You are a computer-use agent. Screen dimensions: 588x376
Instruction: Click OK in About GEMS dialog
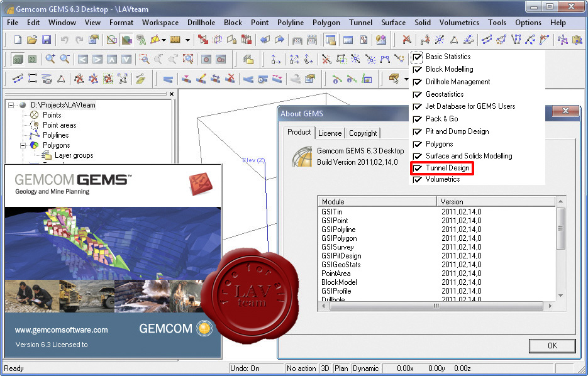(552, 346)
